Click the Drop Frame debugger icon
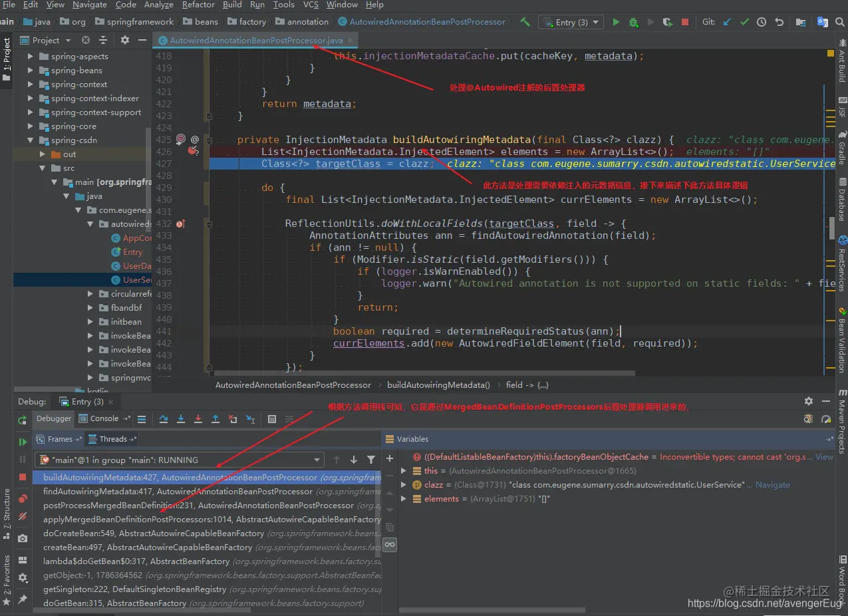The width and height of the screenshot is (848, 616). [233, 419]
